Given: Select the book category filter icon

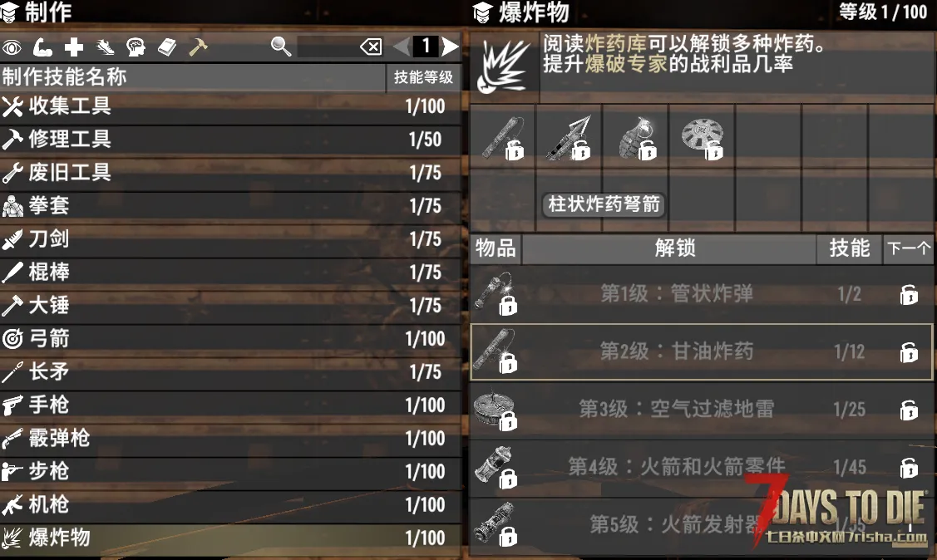Looking at the screenshot, I should 167,47.
